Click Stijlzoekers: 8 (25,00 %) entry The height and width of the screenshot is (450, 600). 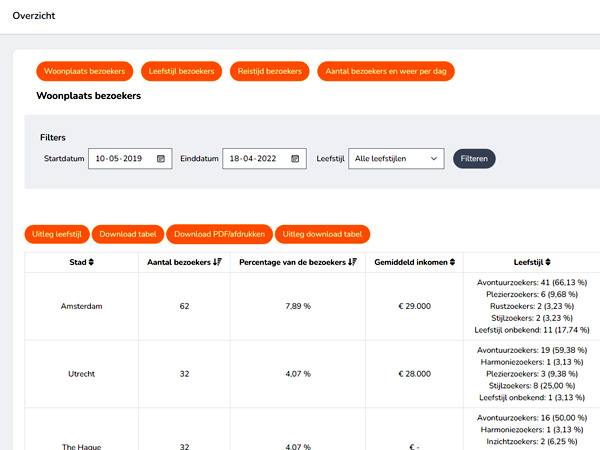(532, 386)
